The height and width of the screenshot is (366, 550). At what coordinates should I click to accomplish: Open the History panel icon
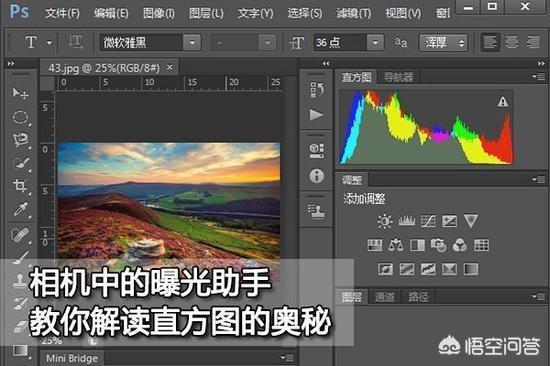point(317,90)
